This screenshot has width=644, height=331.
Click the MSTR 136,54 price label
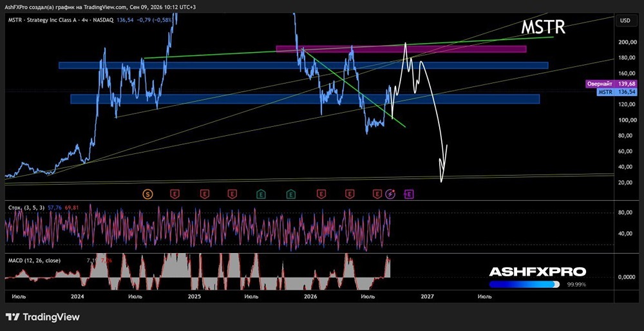(617, 92)
